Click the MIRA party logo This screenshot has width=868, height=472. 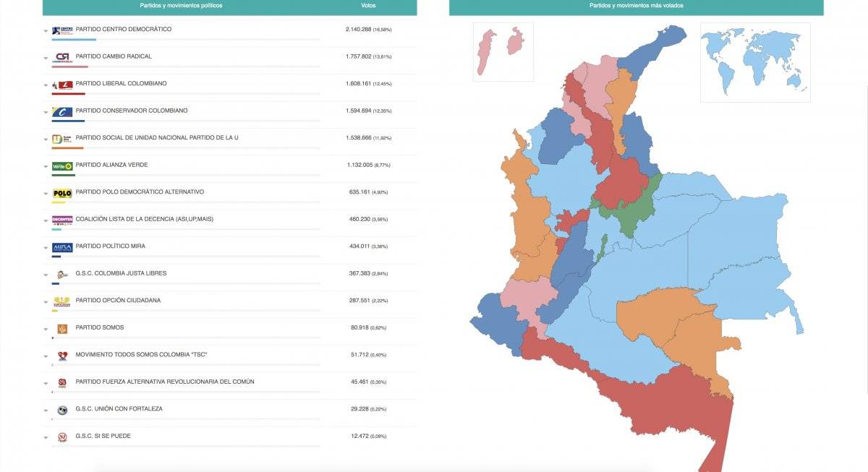tap(62, 247)
